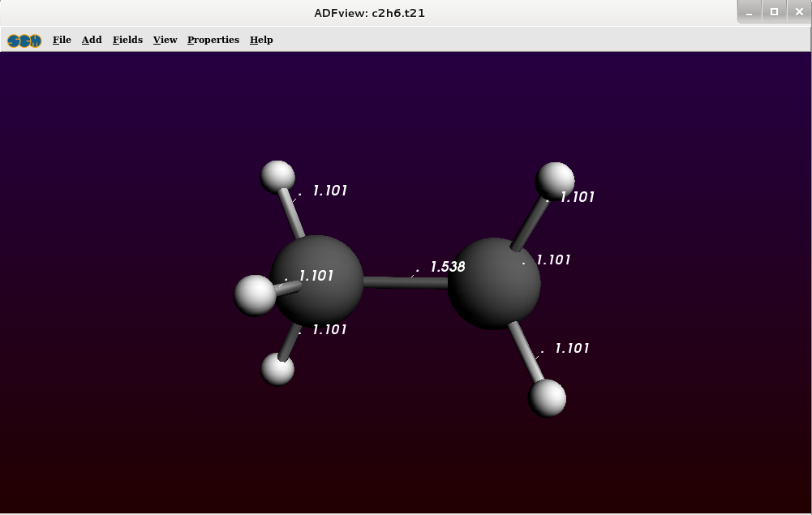Open the File menu
The width and height of the screenshot is (812, 515).
(62, 40)
